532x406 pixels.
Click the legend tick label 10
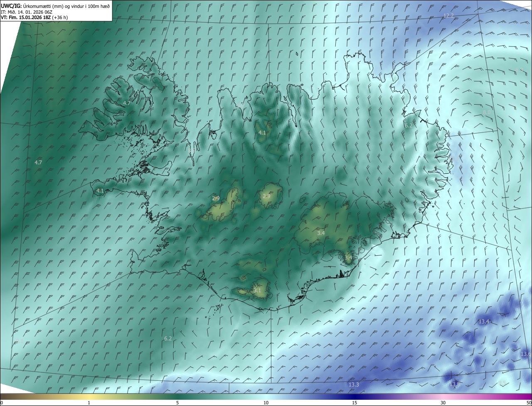(x=266, y=403)
